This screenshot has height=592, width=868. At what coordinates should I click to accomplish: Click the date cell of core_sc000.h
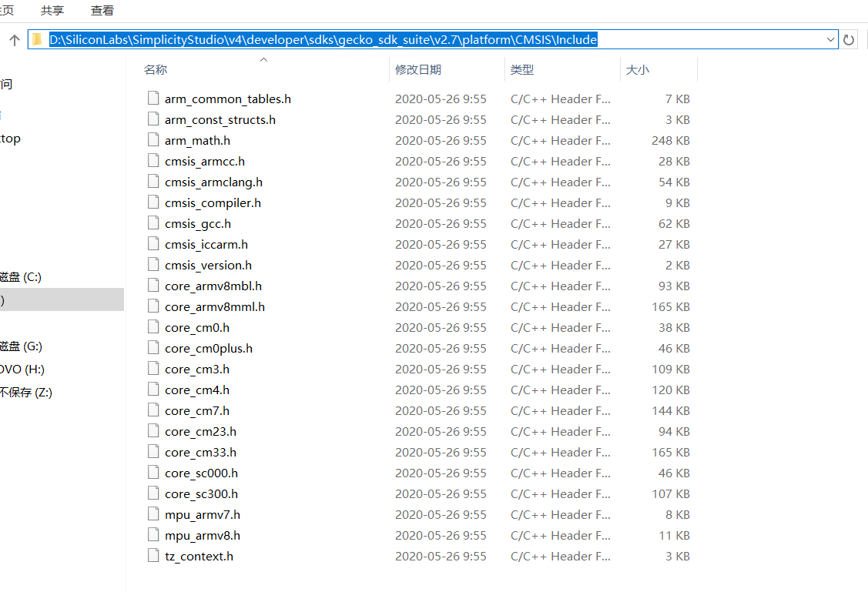(x=441, y=473)
